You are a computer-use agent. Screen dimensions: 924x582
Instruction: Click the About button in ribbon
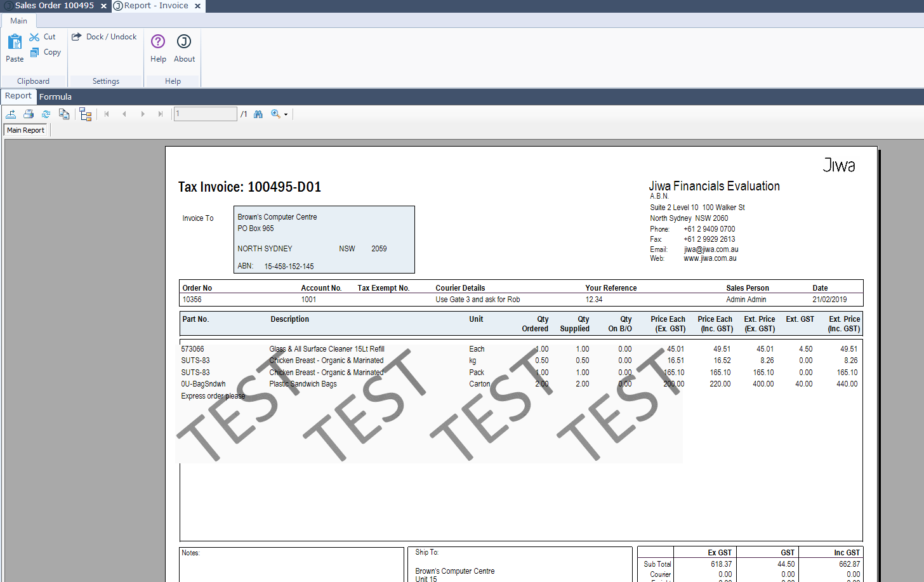coord(184,49)
